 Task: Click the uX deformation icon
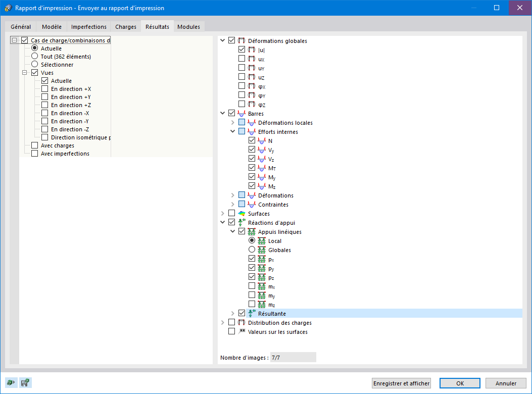[252, 59]
